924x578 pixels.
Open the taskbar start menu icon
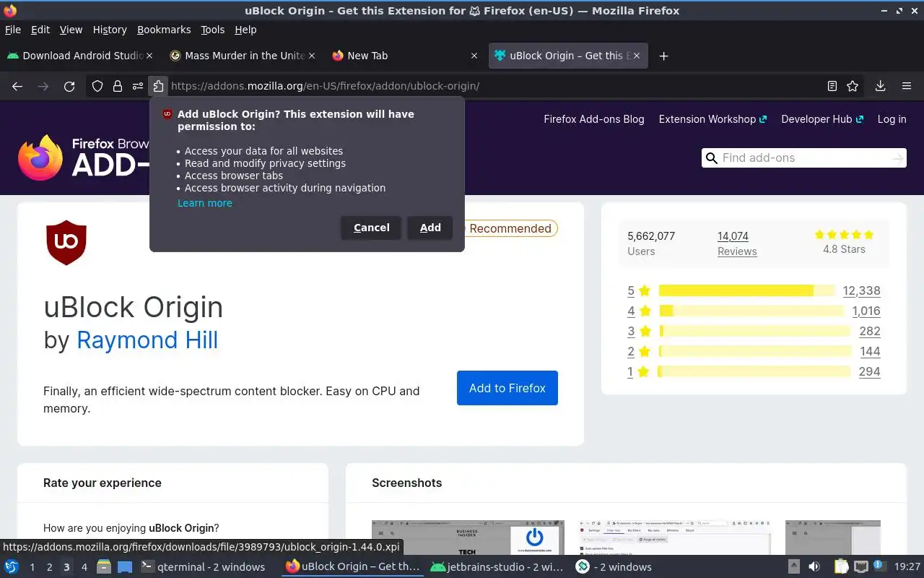[x=12, y=567]
